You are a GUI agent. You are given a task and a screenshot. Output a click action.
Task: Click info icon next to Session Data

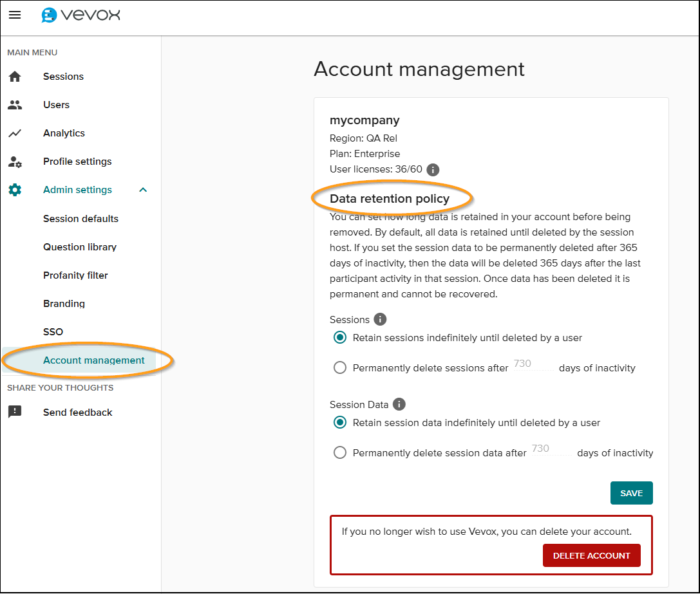click(x=399, y=404)
